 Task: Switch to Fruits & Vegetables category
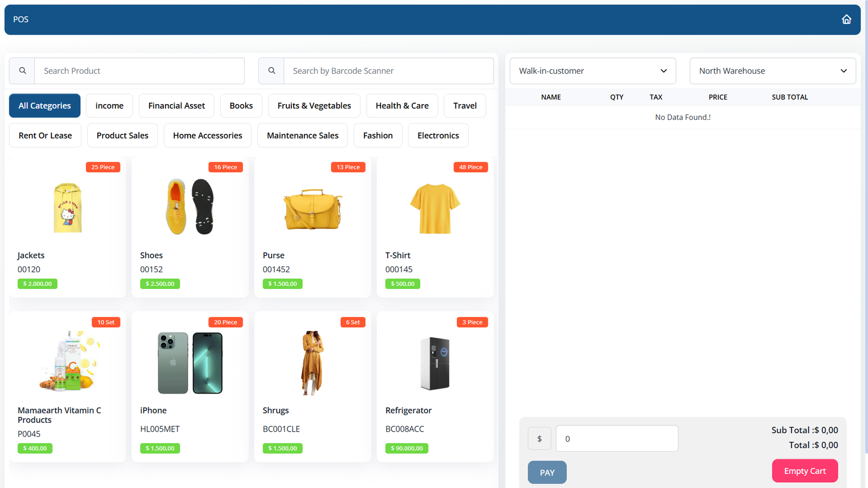314,106
